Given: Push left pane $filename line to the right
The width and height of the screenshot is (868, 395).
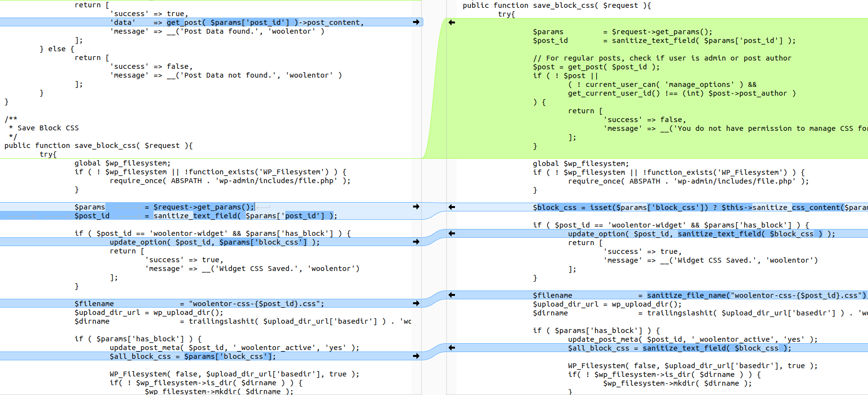Looking at the screenshot, I should pyautogui.click(x=416, y=303).
